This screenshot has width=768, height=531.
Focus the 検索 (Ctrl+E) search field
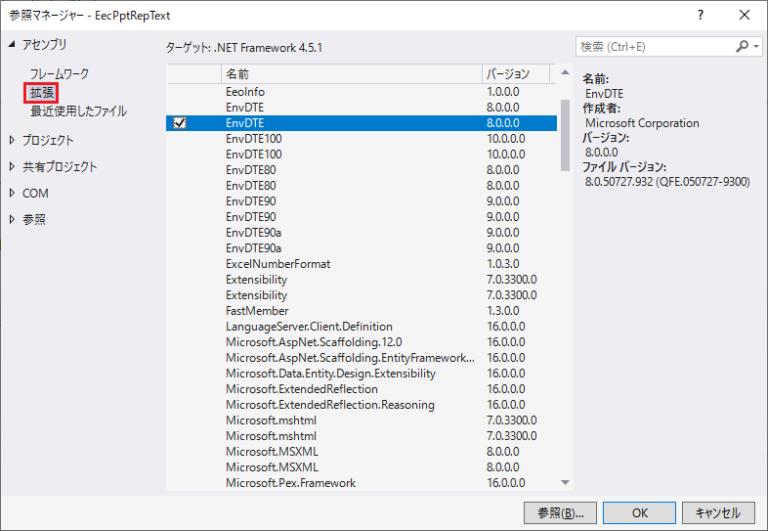point(655,47)
